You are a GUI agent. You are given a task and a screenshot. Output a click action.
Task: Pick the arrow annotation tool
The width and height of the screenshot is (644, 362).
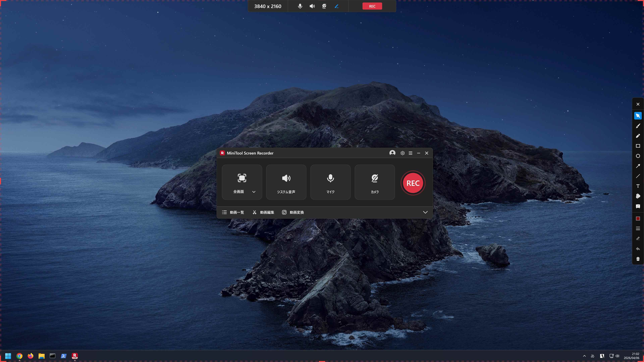[x=638, y=166]
